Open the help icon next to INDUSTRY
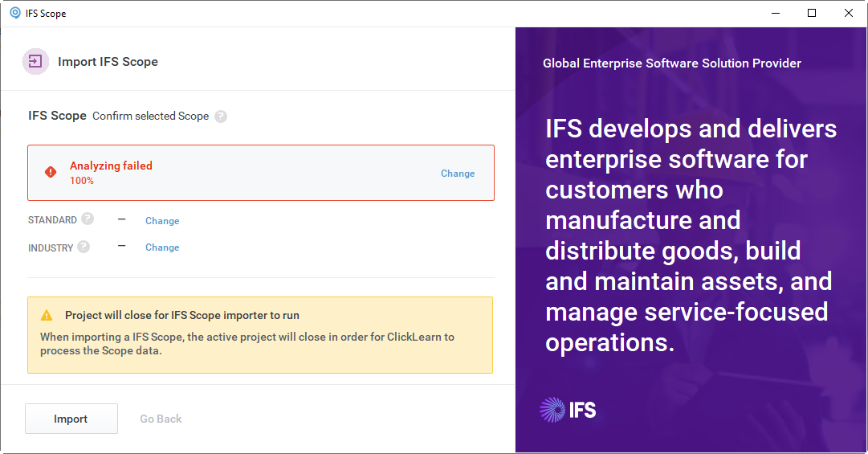 click(84, 247)
